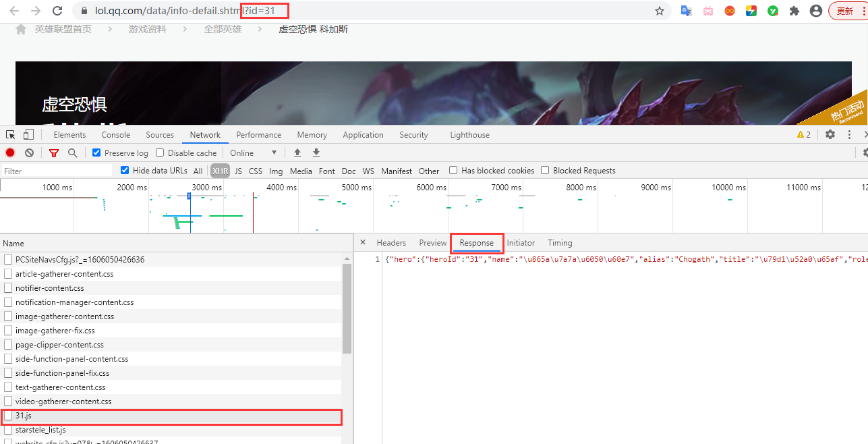
Task: Switch to the Performance tab
Action: (259, 135)
